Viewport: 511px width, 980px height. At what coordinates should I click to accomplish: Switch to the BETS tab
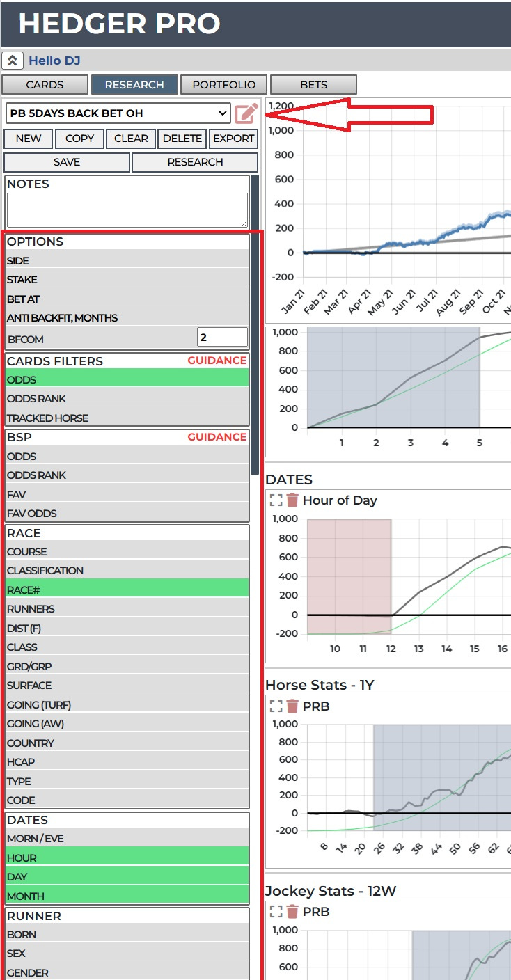pos(313,85)
